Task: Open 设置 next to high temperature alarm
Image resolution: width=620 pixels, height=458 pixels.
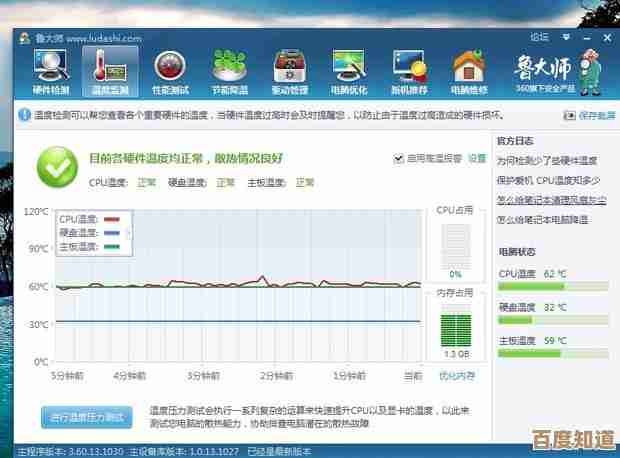Action: point(477,159)
